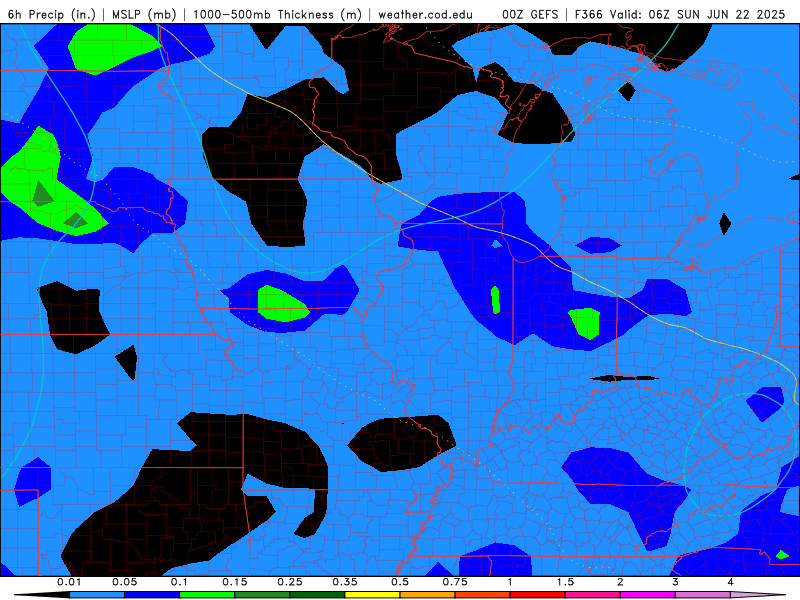The height and width of the screenshot is (600, 800).
Task: Click the legend value 3
Action: tap(675, 582)
